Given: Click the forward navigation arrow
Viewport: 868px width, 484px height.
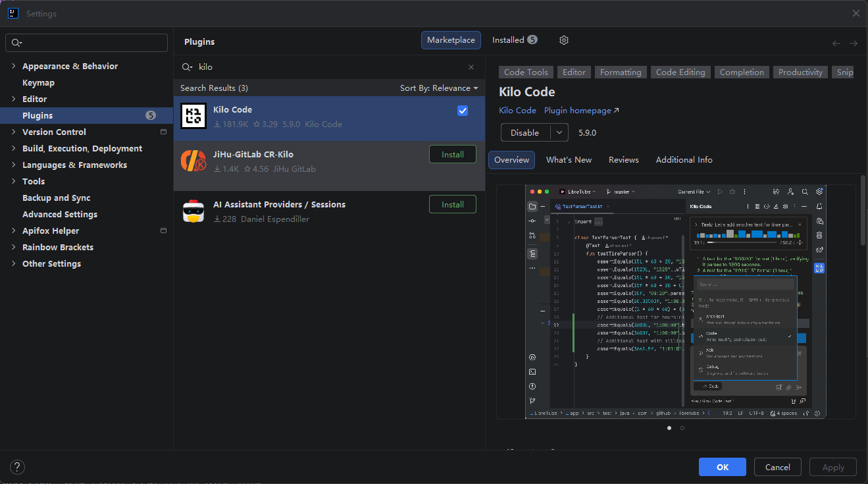Looking at the screenshot, I should click(854, 43).
